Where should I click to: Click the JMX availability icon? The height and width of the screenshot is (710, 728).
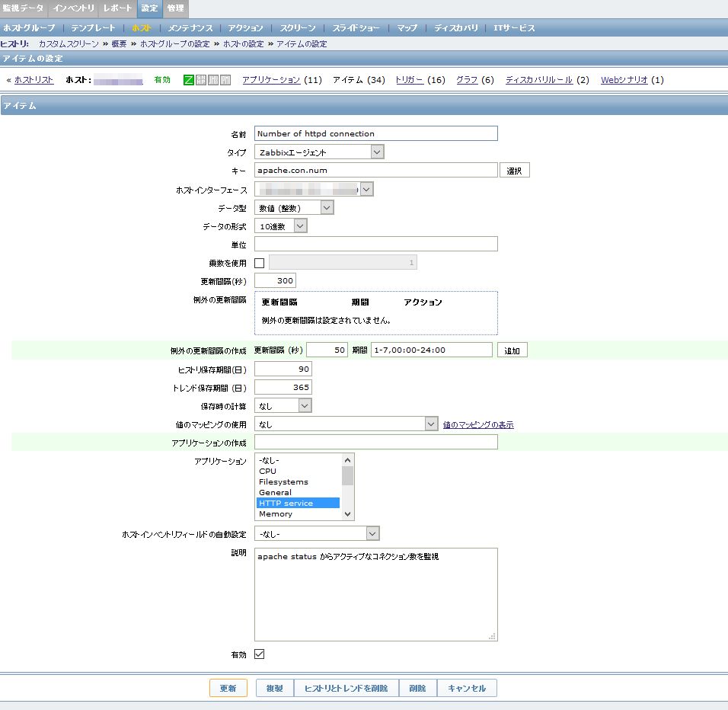pyautogui.click(x=213, y=80)
